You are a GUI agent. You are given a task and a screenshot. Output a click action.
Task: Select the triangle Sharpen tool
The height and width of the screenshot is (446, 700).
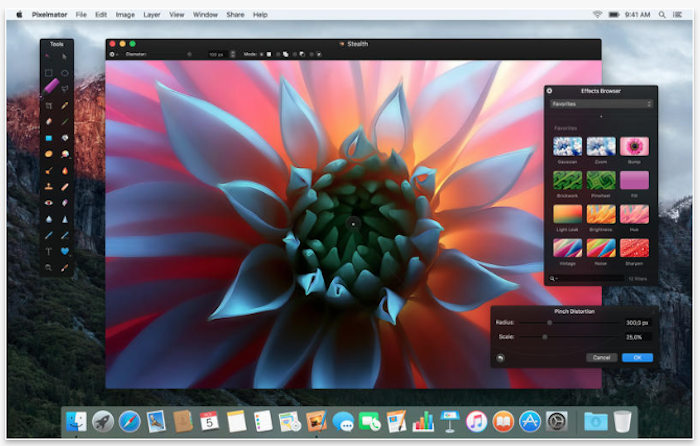click(65, 219)
